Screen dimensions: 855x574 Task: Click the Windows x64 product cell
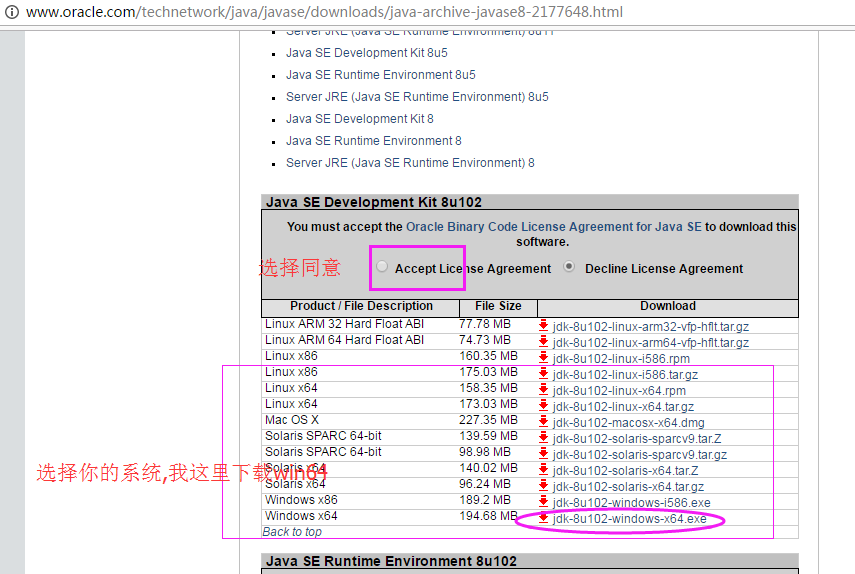coord(301,516)
